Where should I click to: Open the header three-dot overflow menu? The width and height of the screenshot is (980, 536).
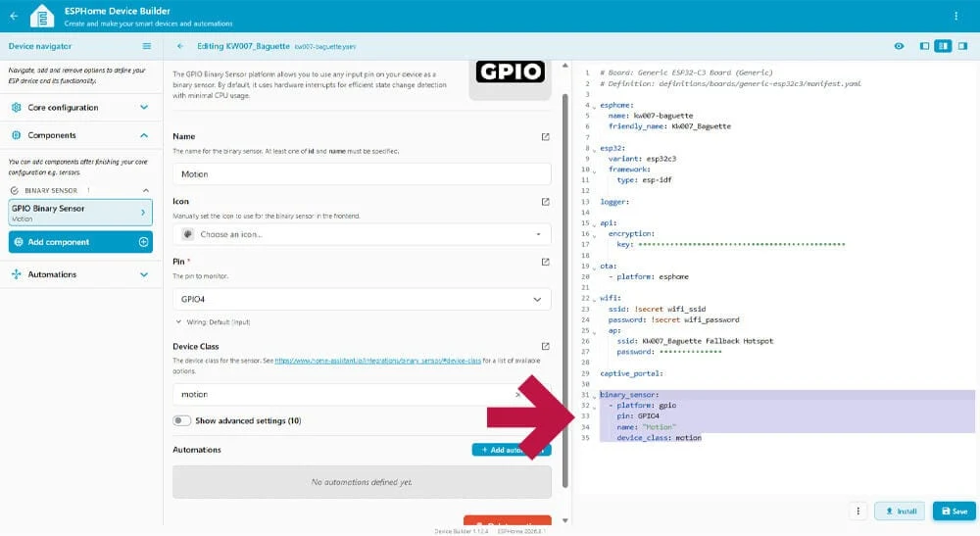pyautogui.click(x=955, y=17)
